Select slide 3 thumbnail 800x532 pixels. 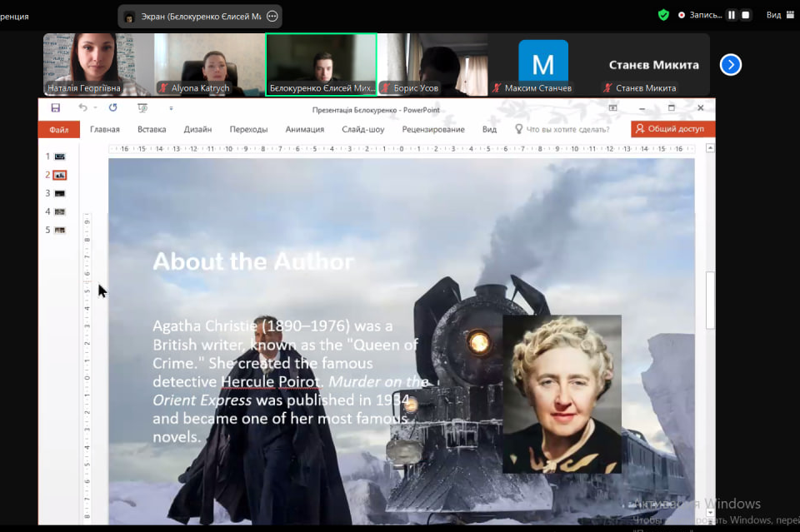pyautogui.click(x=60, y=193)
